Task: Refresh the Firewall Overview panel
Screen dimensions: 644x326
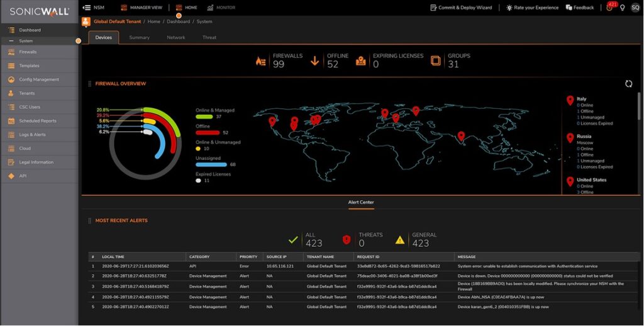Action: [628, 84]
